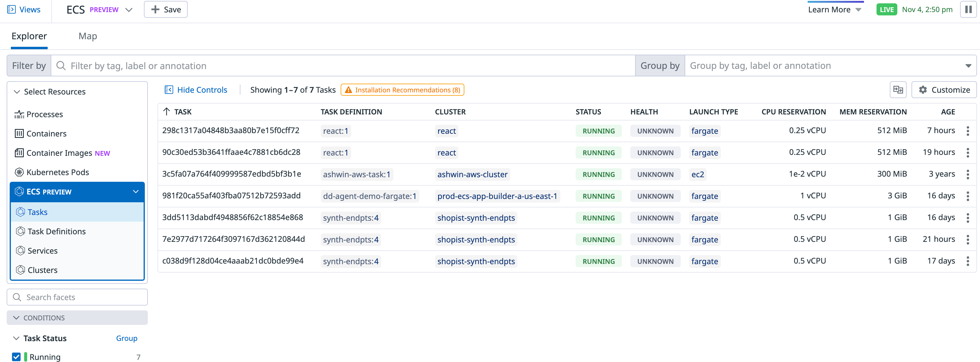
Task: Click the dd-agent-demo-fargate:1 task definition
Action: (369, 196)
